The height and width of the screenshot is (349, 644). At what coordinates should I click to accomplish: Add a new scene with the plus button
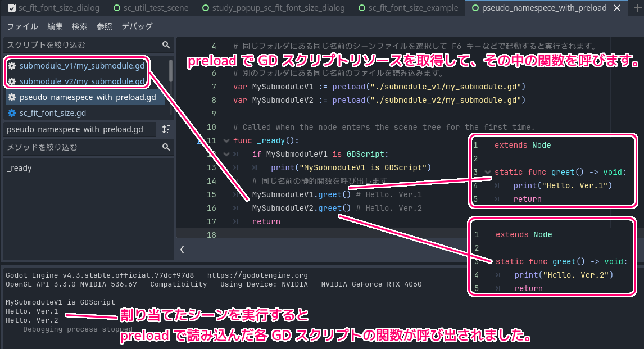[636, 8]
